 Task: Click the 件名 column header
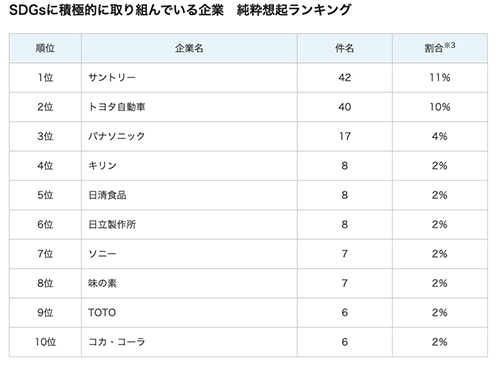pyautogui.click(x=345, y=48)
